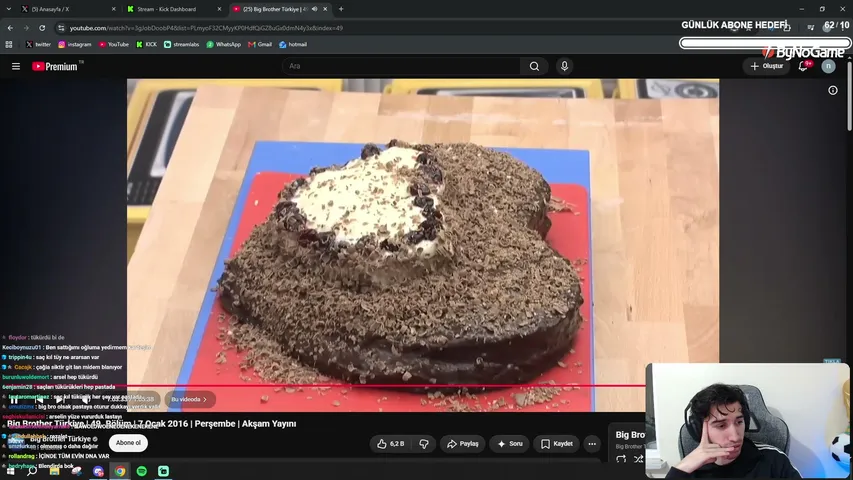Open Streamlabs app from taskbar
The height and width of the screenshot is (480, 853).
tap(163, 471)
